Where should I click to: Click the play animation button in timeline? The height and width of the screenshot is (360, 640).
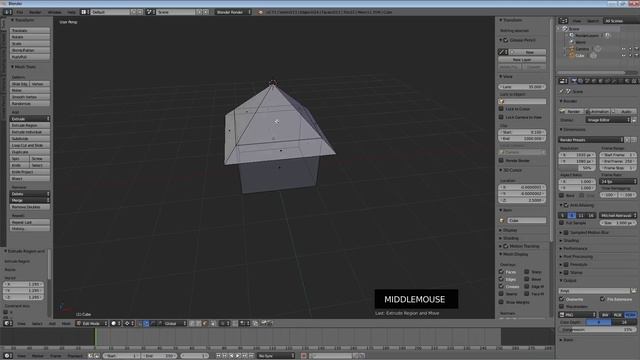point(238,356)
